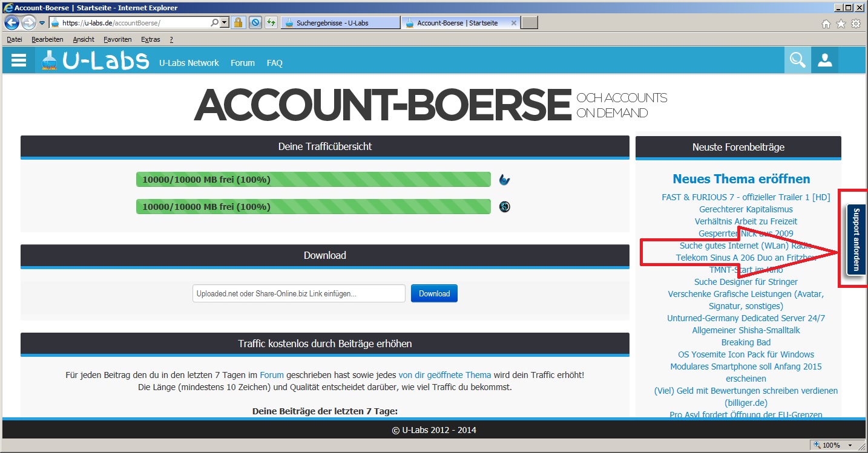Click the browser Back arrow button
This screenshot has width=868, height=453.
[12, 23]
